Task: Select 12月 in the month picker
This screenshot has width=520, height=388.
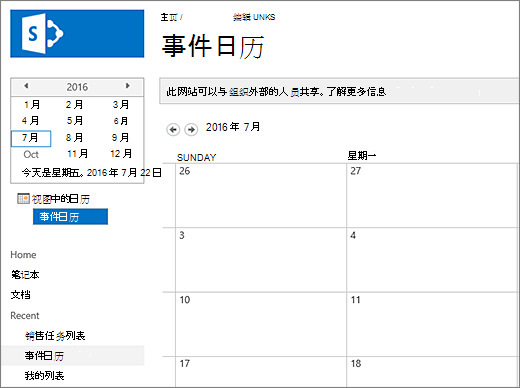Action: [x=121, y=154]
